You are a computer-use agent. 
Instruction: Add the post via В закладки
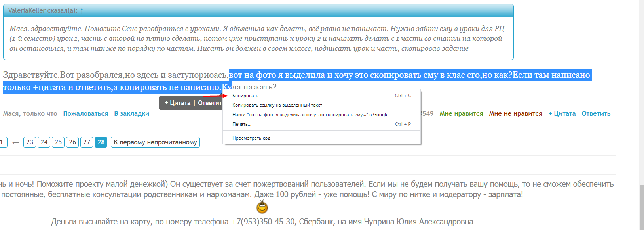click(131, 113)
